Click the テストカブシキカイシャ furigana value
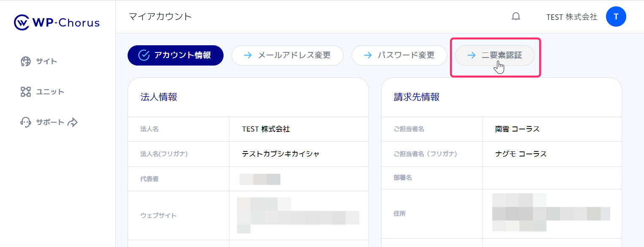Screen dimensions: 644x247 pyautogui.click(x=281, y=154)
